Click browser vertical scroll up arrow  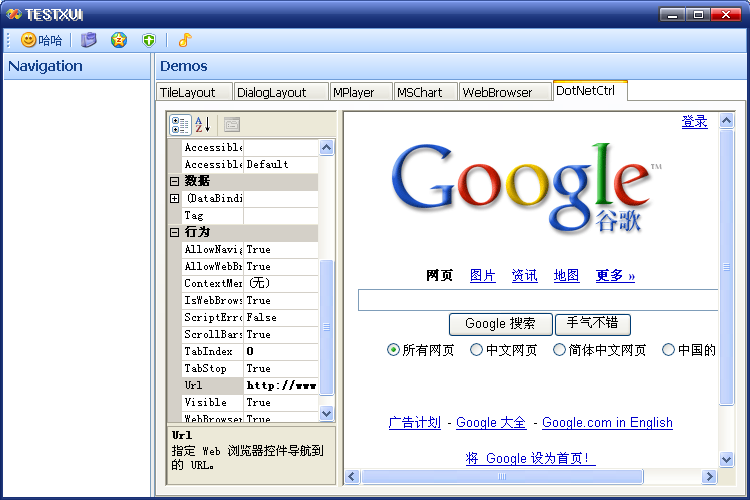tap(727, 121)
